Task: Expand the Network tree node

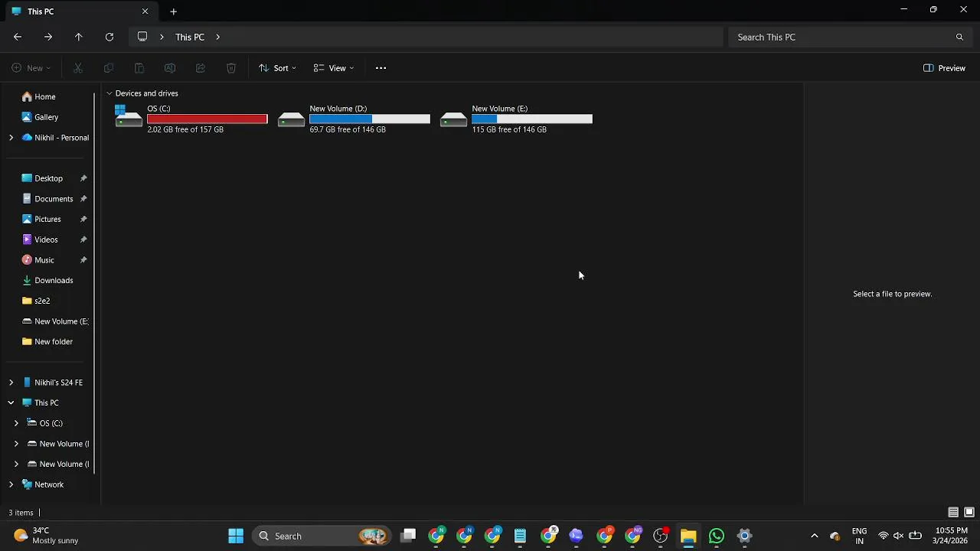Action: tap(11, 484)
